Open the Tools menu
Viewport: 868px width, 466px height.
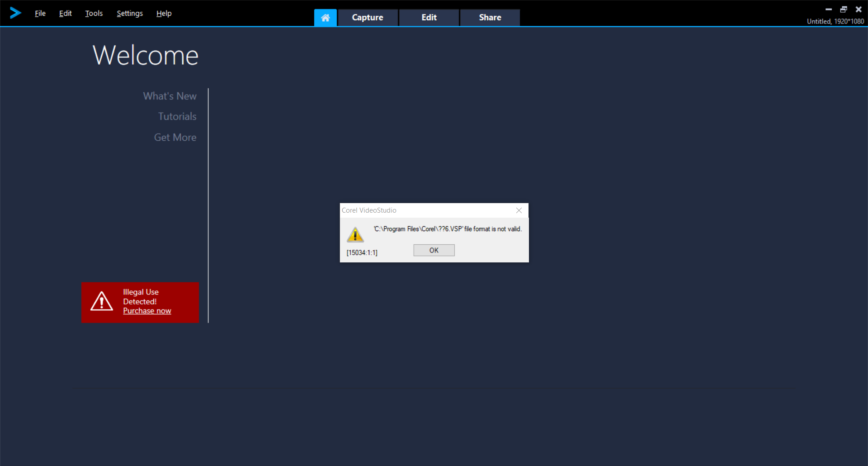[94, 14]
